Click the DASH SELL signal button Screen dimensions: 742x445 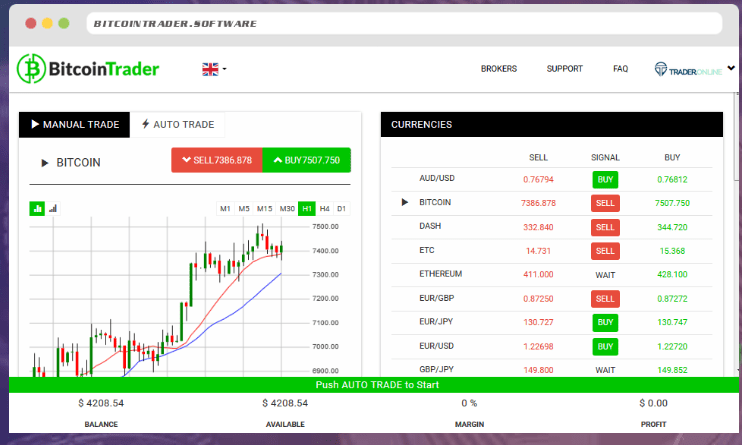click(x=605, y=227)
